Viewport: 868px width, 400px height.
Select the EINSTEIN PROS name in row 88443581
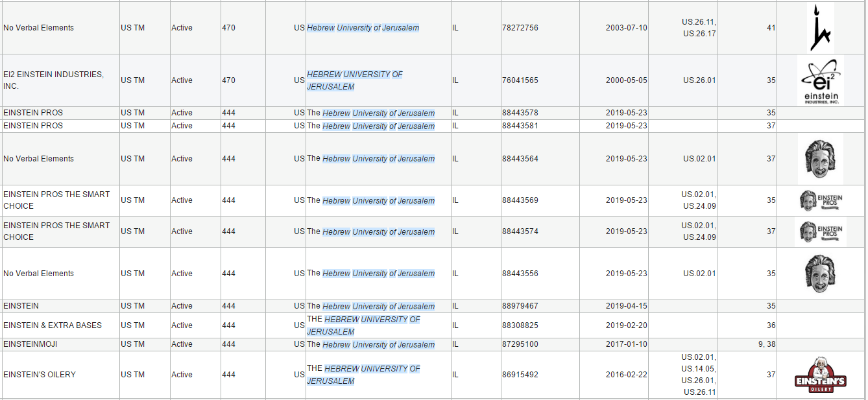33,126
